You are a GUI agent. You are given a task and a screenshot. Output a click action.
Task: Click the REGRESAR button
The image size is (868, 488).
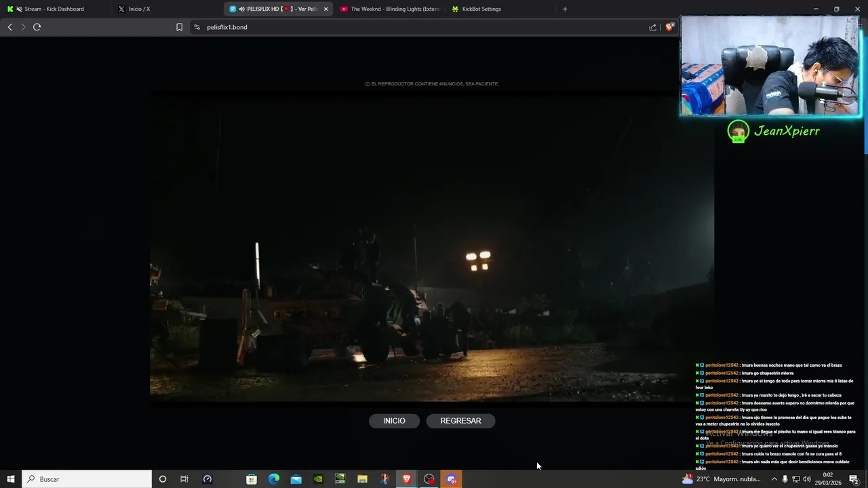pyautogui.click(x=460, y=421)
